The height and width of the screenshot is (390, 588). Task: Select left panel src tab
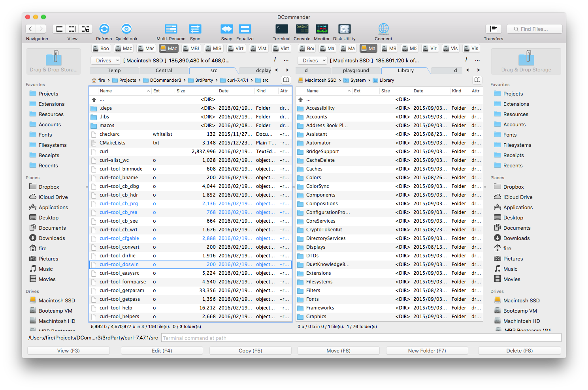click(214, 71)
